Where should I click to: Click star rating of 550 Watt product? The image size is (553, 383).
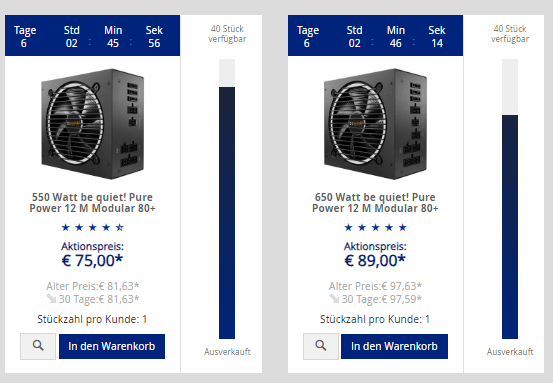[x=92, y=227]
